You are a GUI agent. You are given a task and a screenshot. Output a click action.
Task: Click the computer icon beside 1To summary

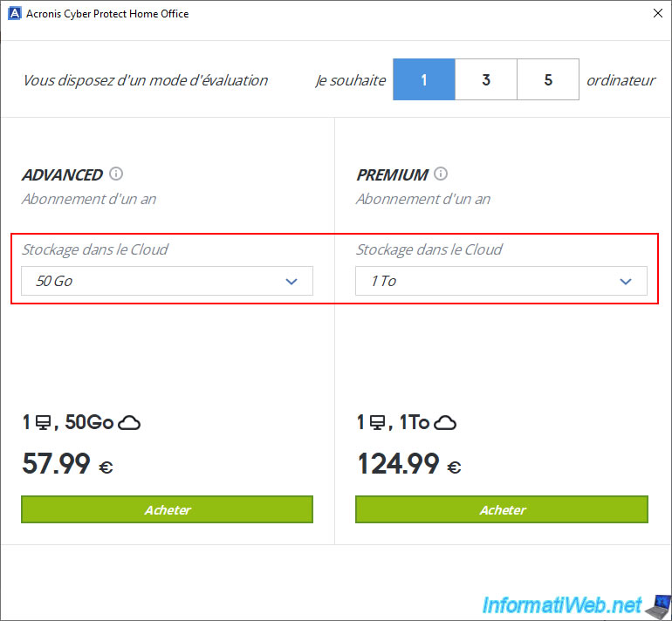point(377,423)
